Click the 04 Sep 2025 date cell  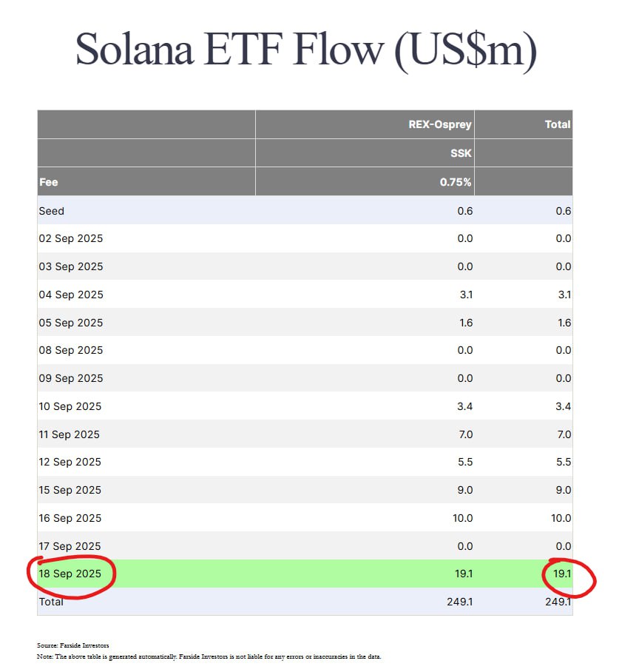pos(71,295)
